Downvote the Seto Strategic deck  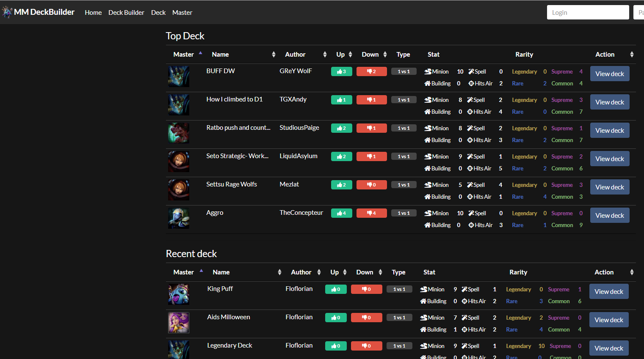[372, 156]
